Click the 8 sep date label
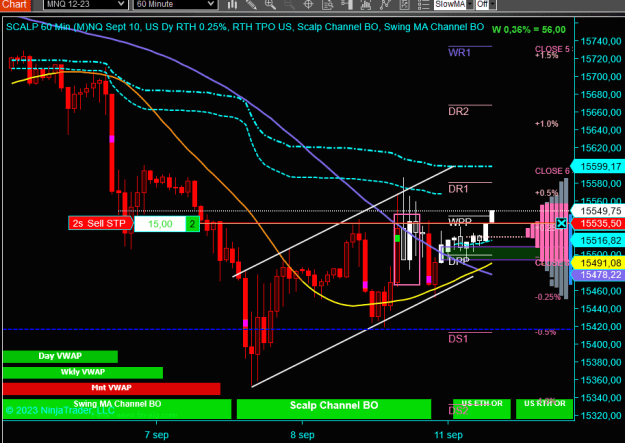625x443 pixels. (x=302, y=435)
